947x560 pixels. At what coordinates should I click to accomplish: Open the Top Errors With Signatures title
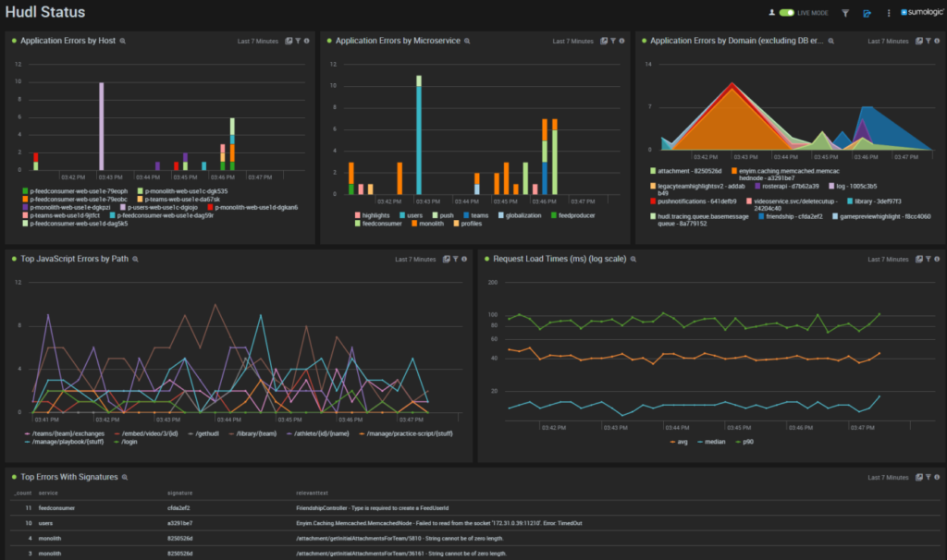click(x=68, y=477)
